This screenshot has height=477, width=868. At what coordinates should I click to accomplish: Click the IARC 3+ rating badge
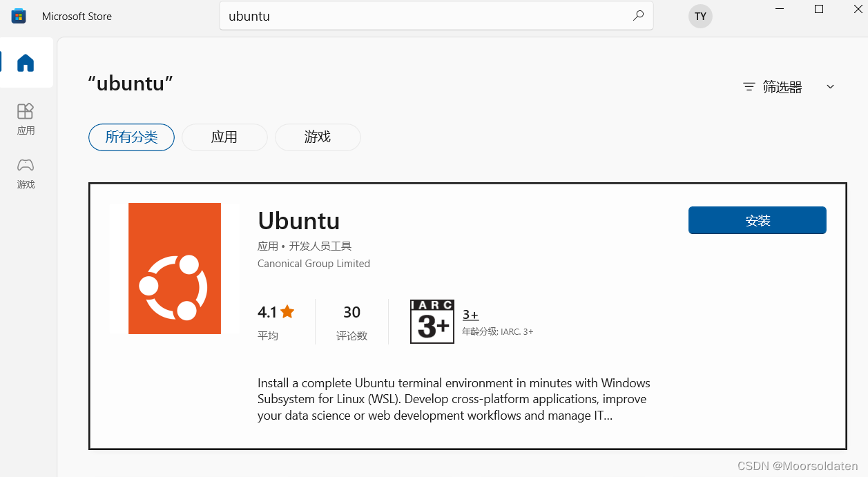point(432,320)
